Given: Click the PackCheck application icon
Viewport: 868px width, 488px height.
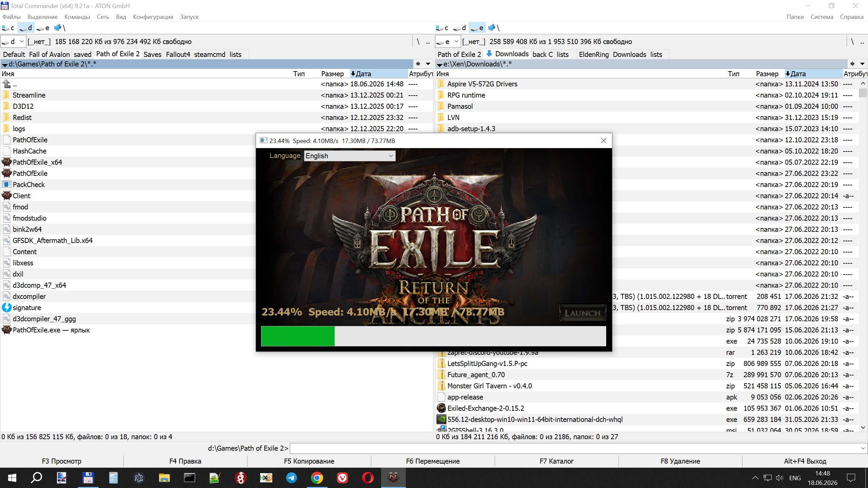Looking at the screenshot, I should click(7, 184).
